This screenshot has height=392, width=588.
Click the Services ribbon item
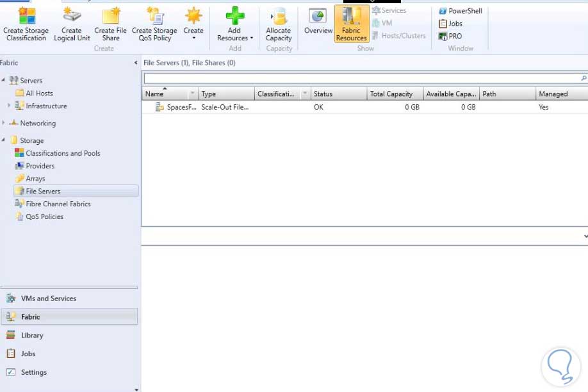tap(389, 10)
